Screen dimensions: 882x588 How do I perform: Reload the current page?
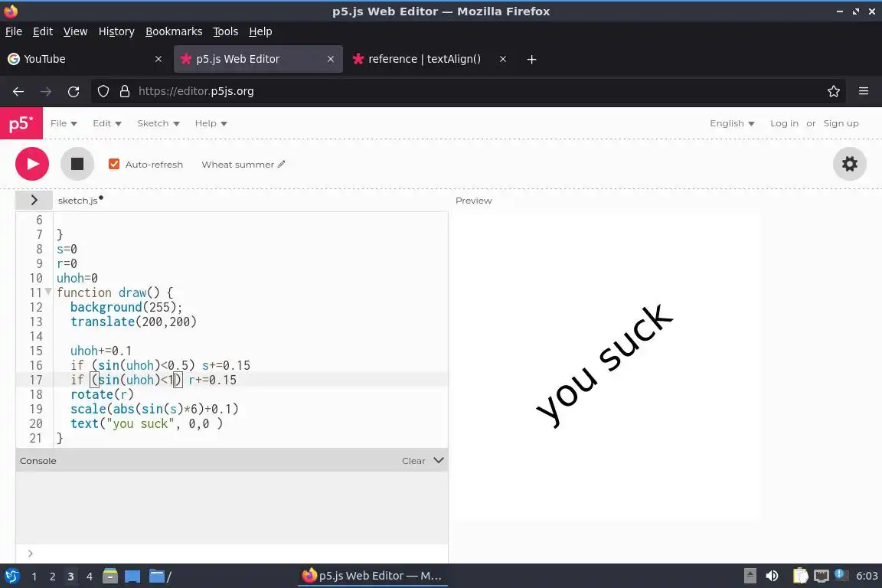73,91
